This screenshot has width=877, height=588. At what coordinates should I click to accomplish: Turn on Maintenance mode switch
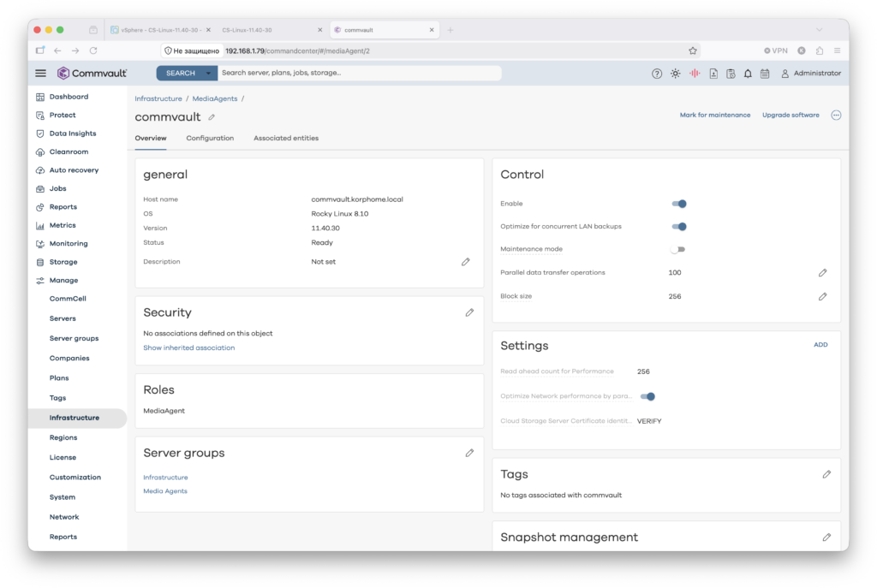pyautogui.click(x=678, y=249)
